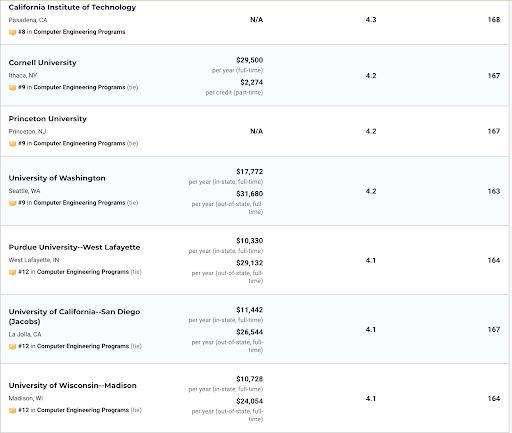Click the 4.2 peer score for Princeton
512x433 pixels.
click(371, 131)
